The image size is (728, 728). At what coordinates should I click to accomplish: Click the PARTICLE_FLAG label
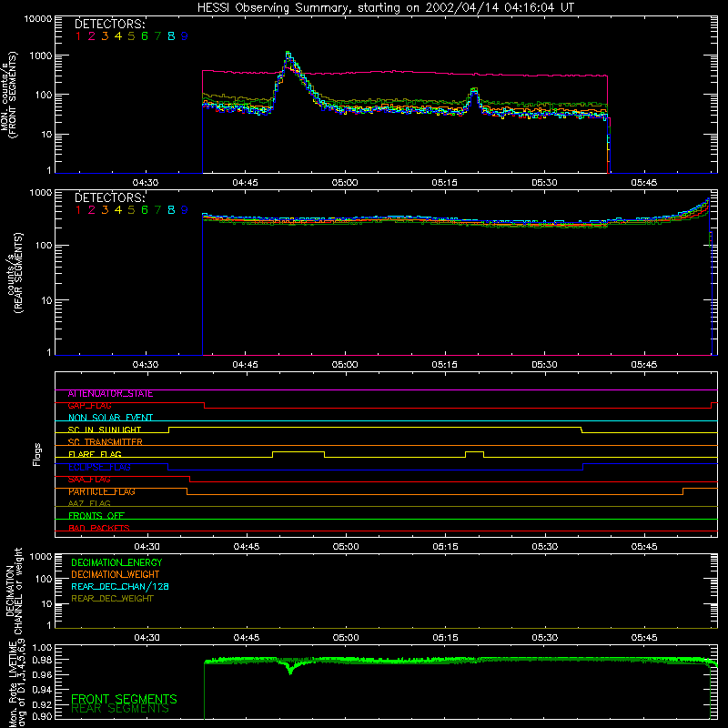pos(102,491)
